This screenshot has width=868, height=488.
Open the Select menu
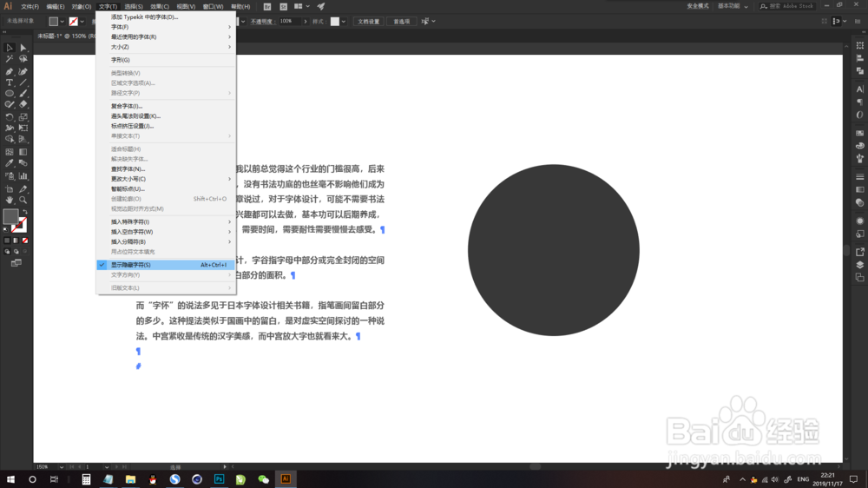coord(134,7)
